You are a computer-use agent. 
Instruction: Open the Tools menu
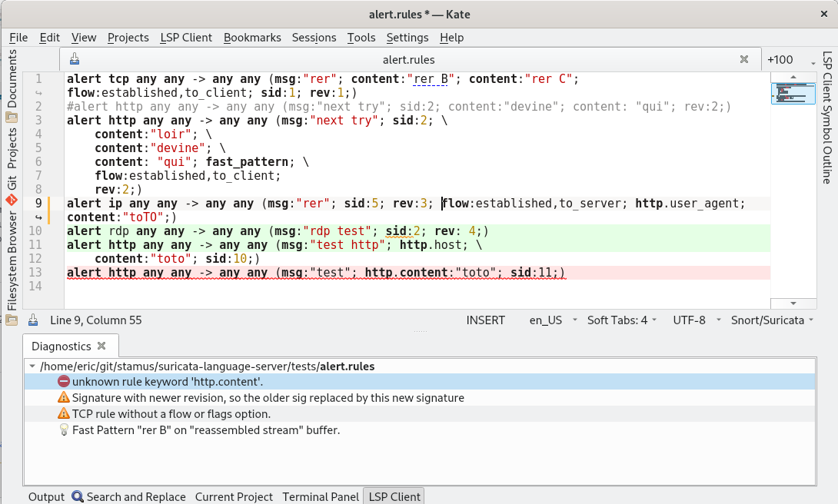click(x=361, y=38)
